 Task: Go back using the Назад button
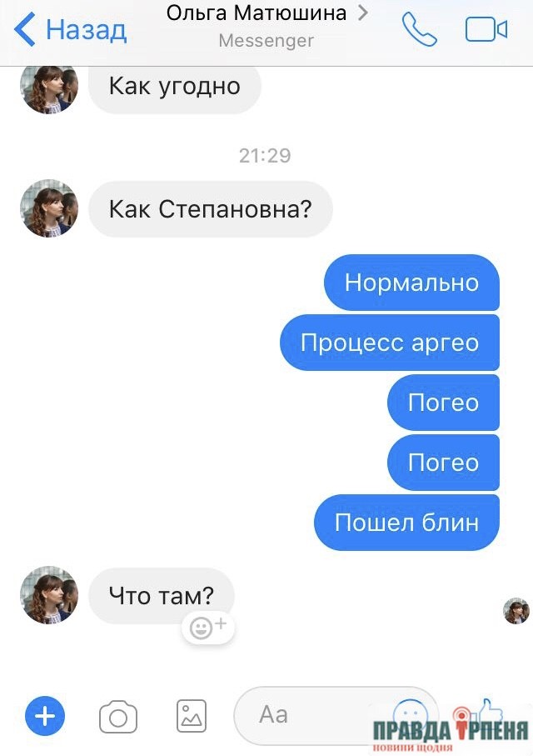coord(70,29)
